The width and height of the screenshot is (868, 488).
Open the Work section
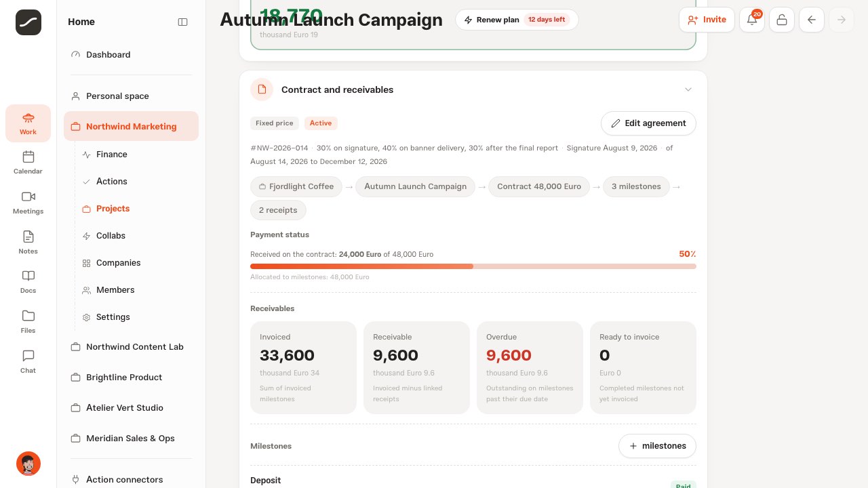(x=28, y=123)
